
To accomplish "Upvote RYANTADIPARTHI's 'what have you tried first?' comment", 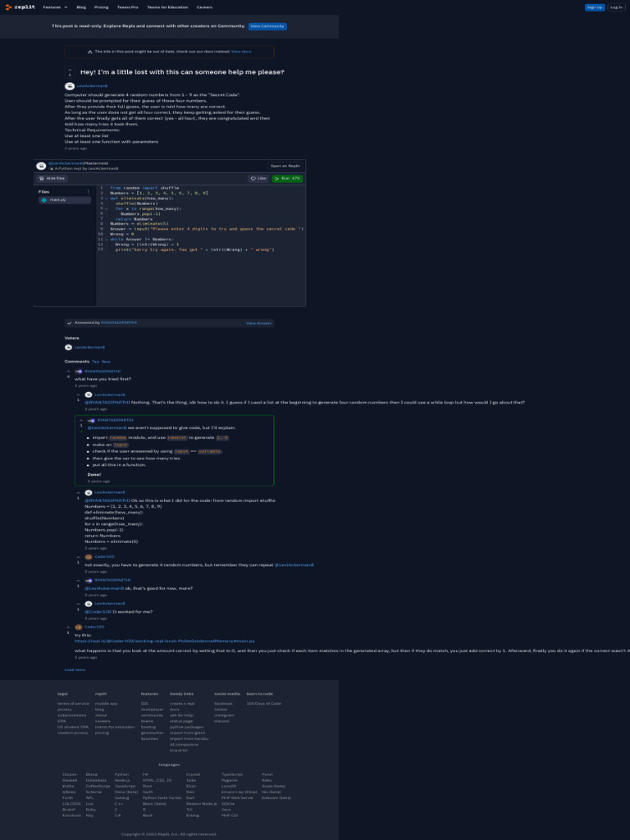I will (68, 372).
